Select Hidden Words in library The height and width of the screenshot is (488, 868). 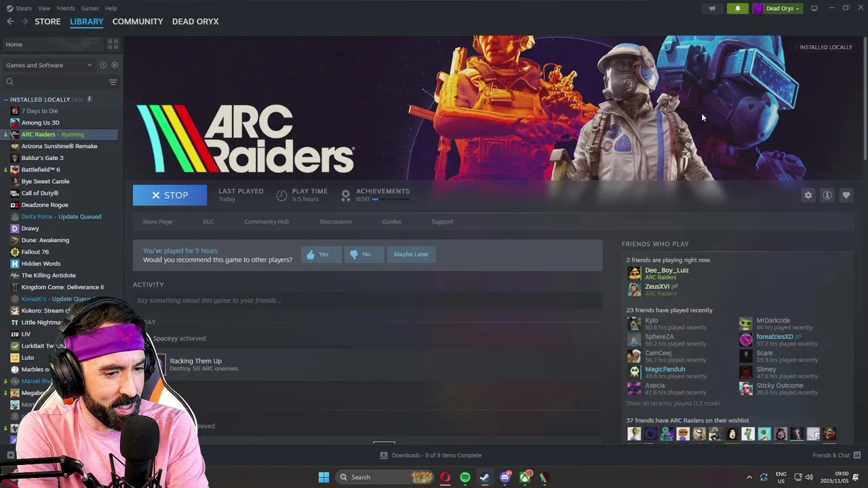click(41, 264)
